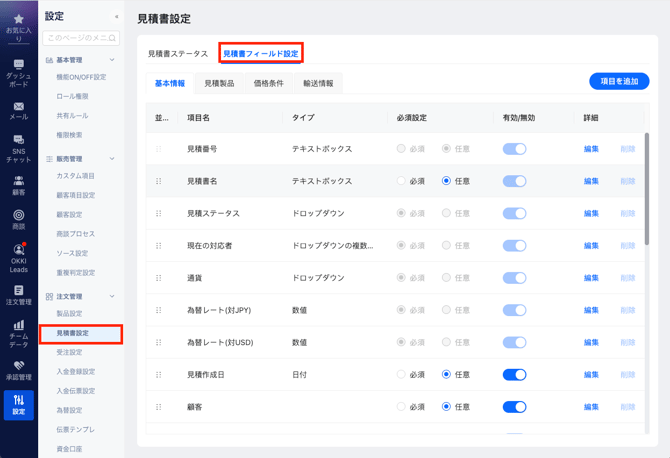Open 製品設定 in the settings menu

click(x=69, y=314)
